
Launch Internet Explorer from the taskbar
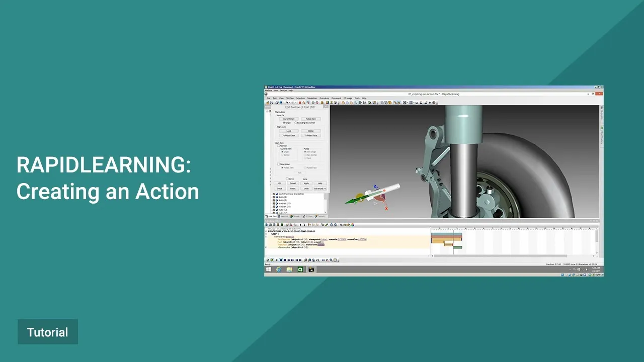point(279,269)
